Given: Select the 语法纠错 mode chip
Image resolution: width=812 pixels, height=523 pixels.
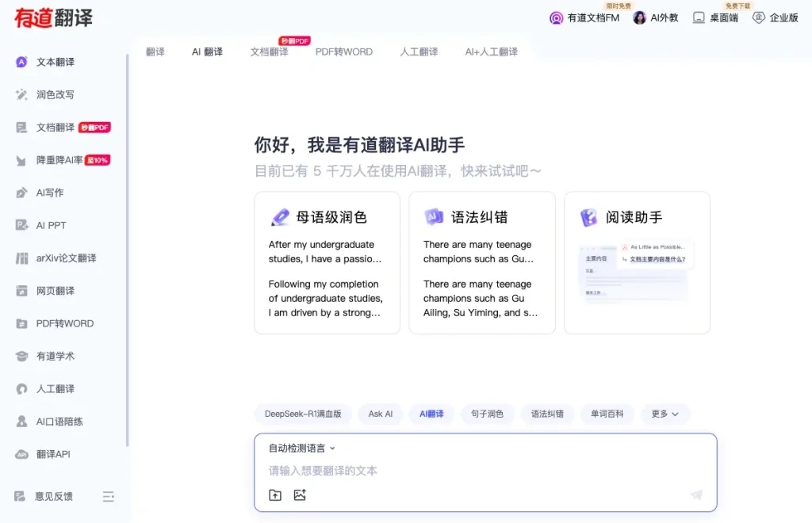Looking at the screenshot, I should (x=547, y=414).
